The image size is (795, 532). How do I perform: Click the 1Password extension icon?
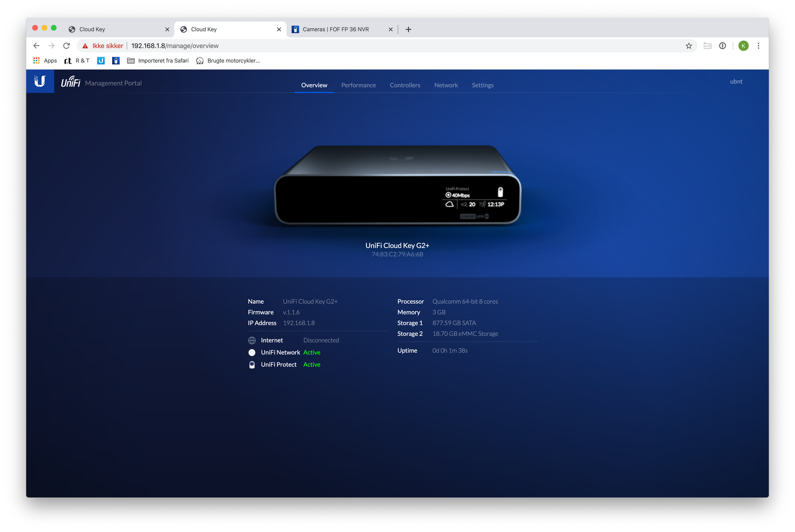(722, 46)
